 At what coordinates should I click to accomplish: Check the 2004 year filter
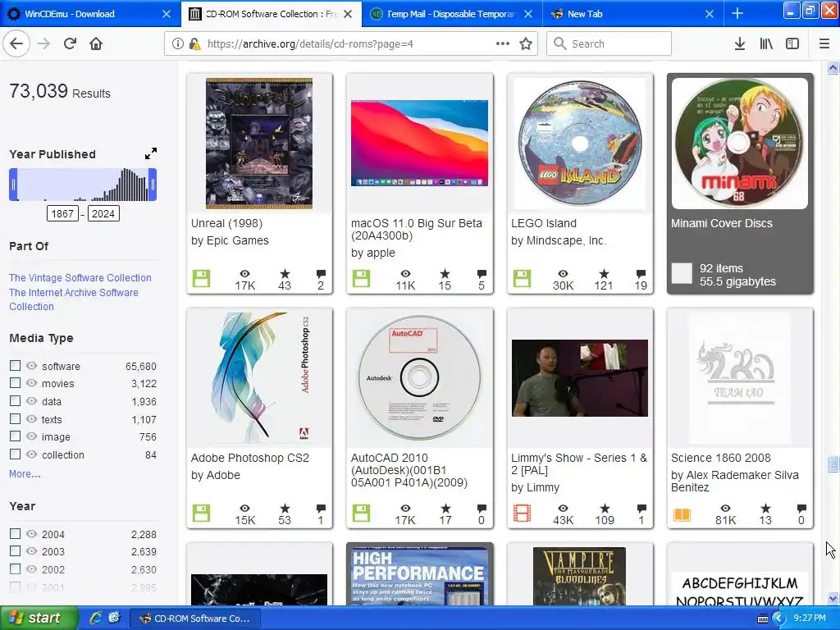(x=15, y=533)
